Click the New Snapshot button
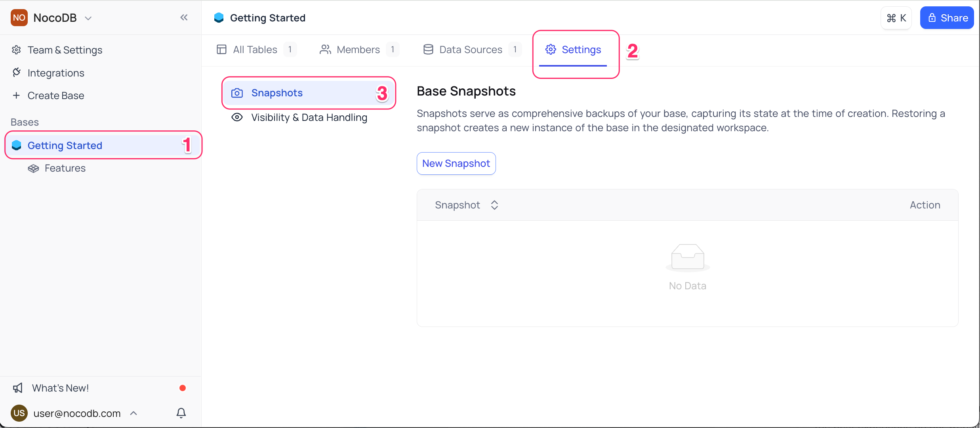980x428 pixels. [x=456, y=163]
